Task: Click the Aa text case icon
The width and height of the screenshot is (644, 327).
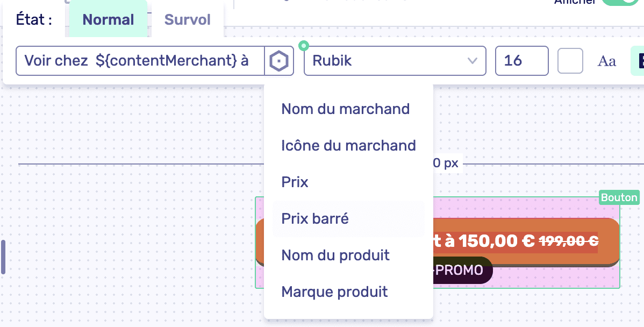Action: coord(606,61)
